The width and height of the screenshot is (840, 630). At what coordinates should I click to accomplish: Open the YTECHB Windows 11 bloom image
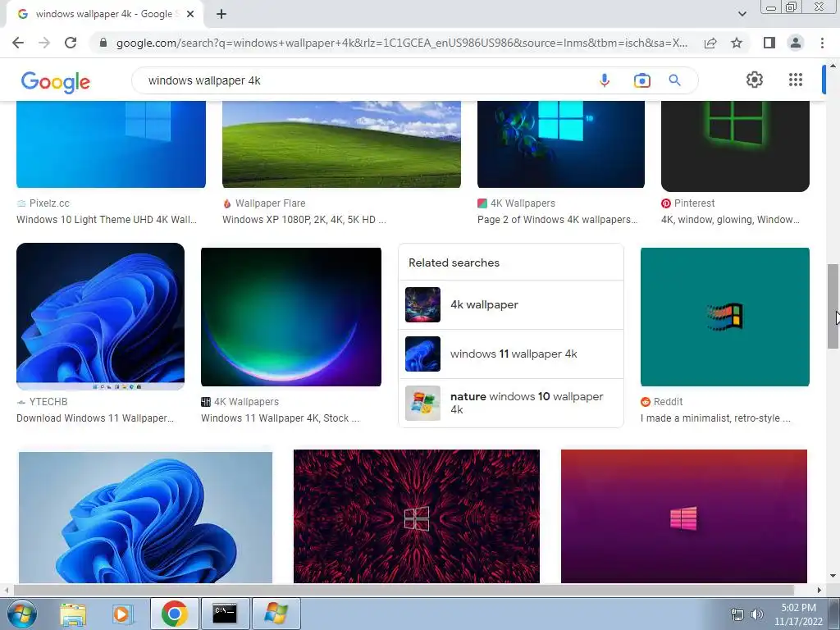100,317
